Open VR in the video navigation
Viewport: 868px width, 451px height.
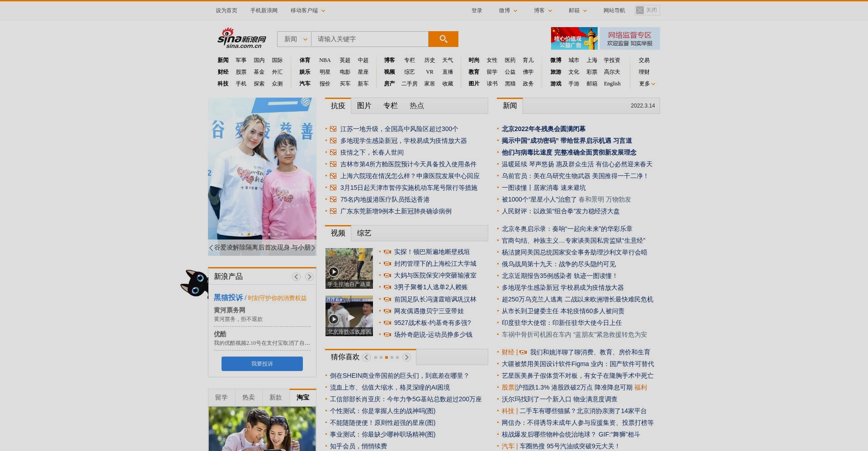tap(429, 72)
